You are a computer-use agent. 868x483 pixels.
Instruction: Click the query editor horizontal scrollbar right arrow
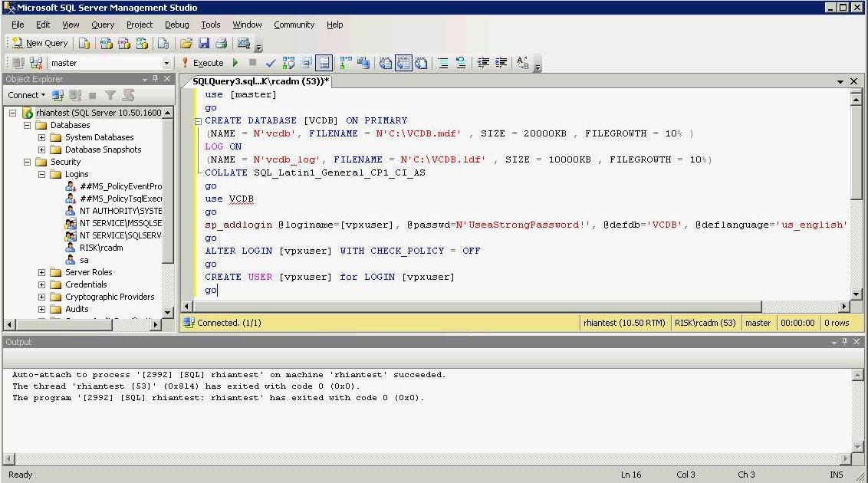click(x=844, y=306)
